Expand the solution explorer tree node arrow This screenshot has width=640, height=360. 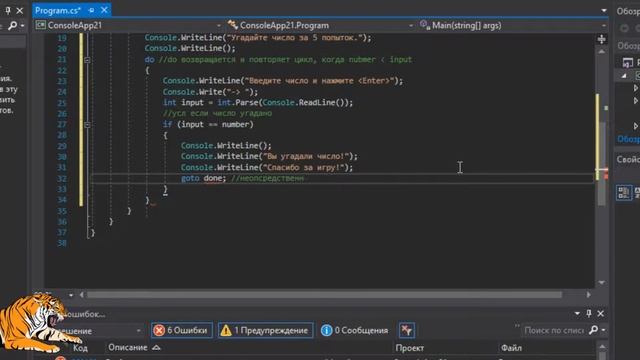coord(624,76)
